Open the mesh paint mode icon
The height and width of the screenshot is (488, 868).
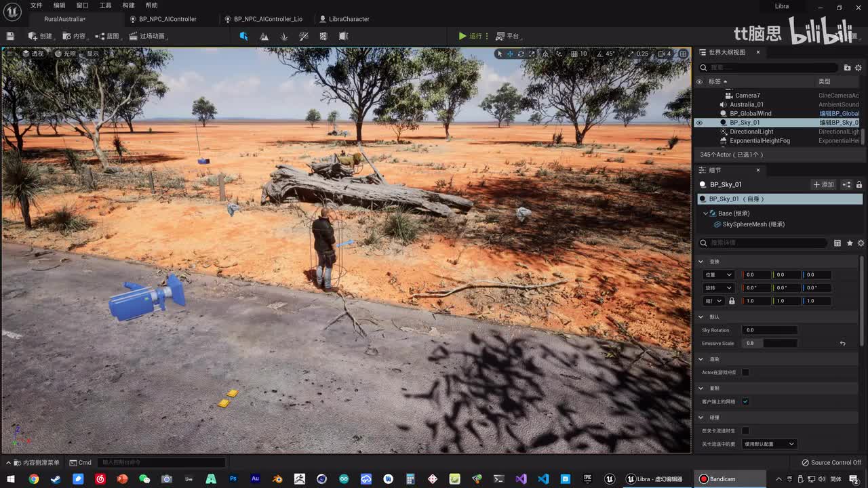(x=304, y=36)
